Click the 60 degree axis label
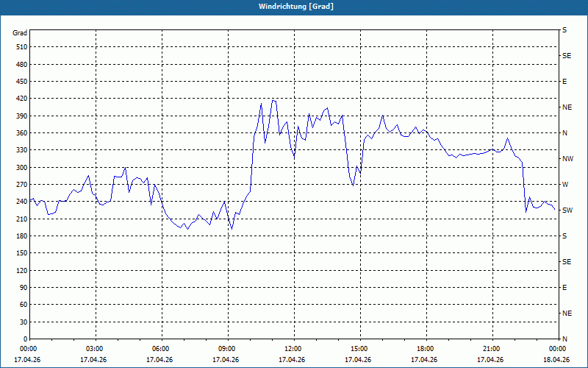Viewport: 588px width, 368px height. pos(24,304)
